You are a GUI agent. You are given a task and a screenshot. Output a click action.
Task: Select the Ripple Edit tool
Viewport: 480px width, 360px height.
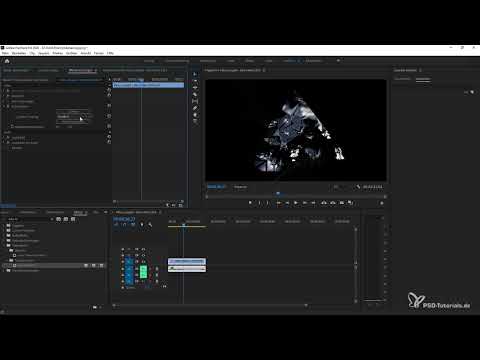click(195, 88)
